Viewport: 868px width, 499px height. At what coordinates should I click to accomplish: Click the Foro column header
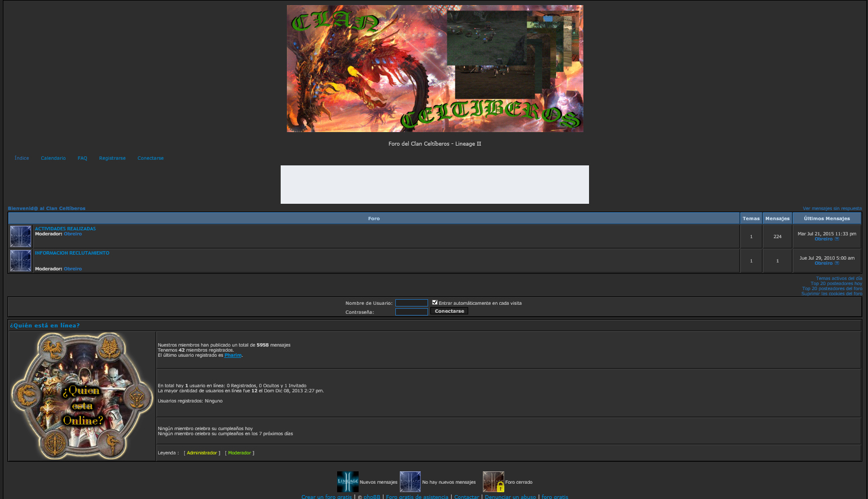(374, 218)
